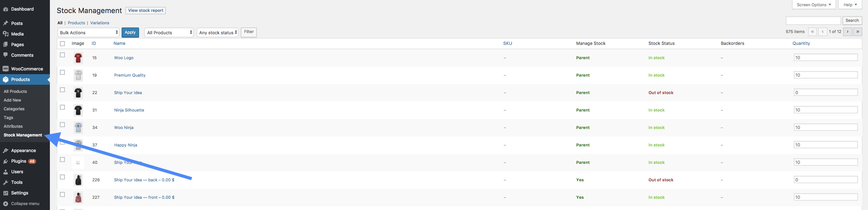Click the Comments speech bubble icon

(x=6, y=55)
